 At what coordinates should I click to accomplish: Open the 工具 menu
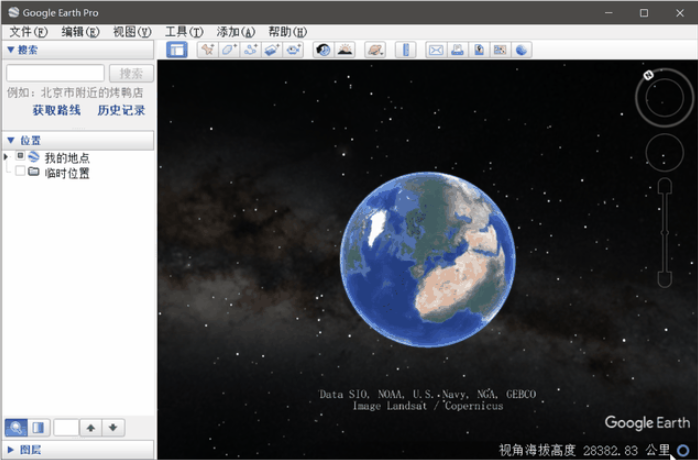184,32
